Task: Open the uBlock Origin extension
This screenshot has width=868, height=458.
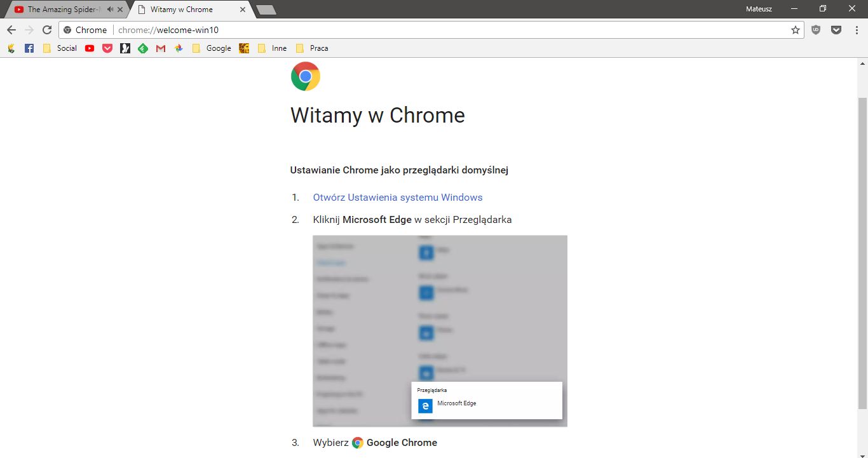Action: 816,29
